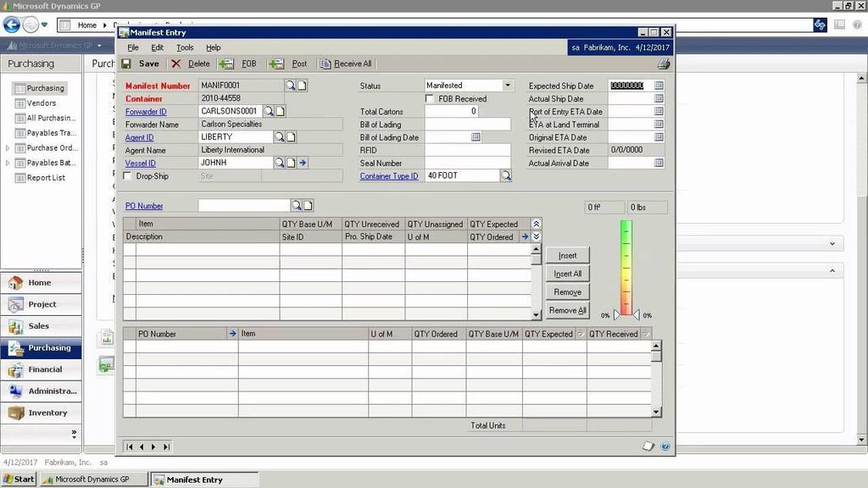
Task: Open calendar for Port of Entry ETA Date
Action: (658, 111)
